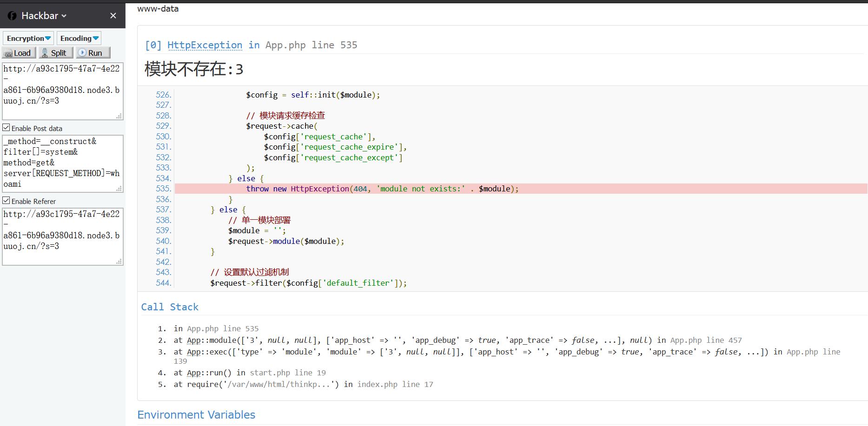This screenshot has width=868, height=426.
Task: Click the '$request->filter' default_filter code line
Action: (x=309, y=283)
